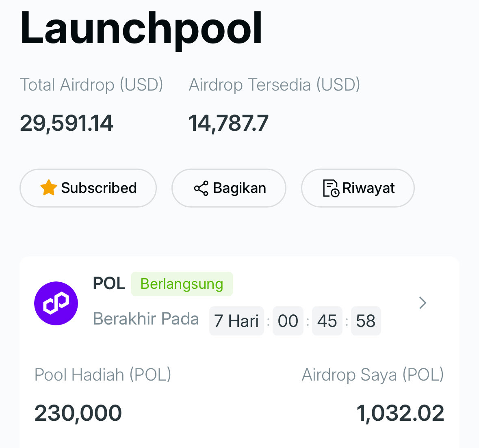This screenshot has width=479, height=448.
Task: Select the Pool Hadiah amount 230,000
Action: (78, 413)
